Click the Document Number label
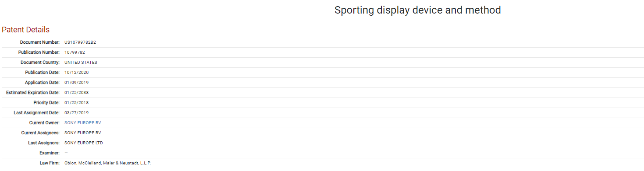Viewport: 644px width, 171px height. point(40,42)
